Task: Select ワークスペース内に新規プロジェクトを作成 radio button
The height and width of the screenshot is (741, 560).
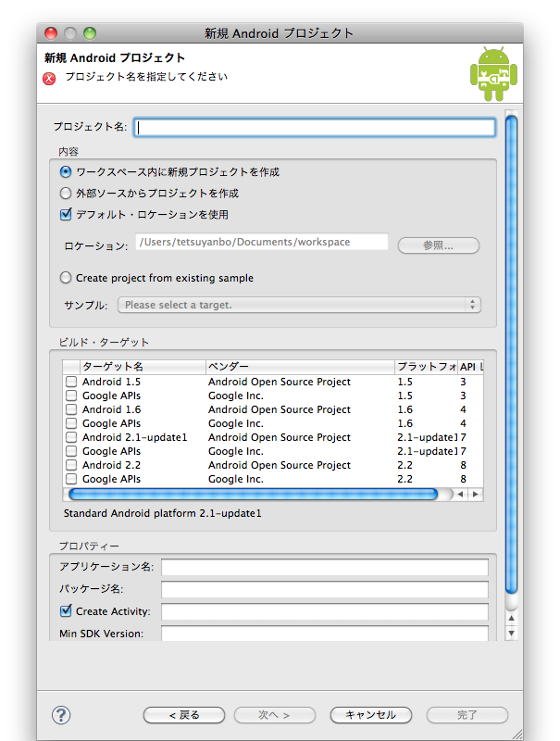Action: (x=66, y=171)
